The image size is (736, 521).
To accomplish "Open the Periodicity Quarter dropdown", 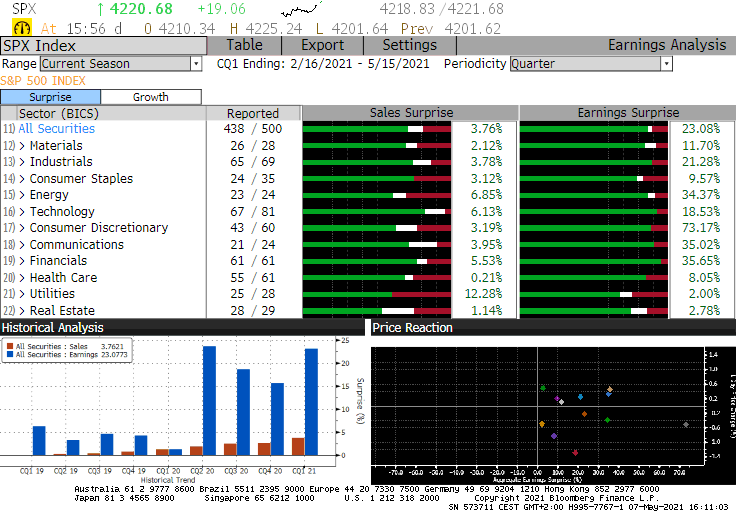I will [590, 64].
